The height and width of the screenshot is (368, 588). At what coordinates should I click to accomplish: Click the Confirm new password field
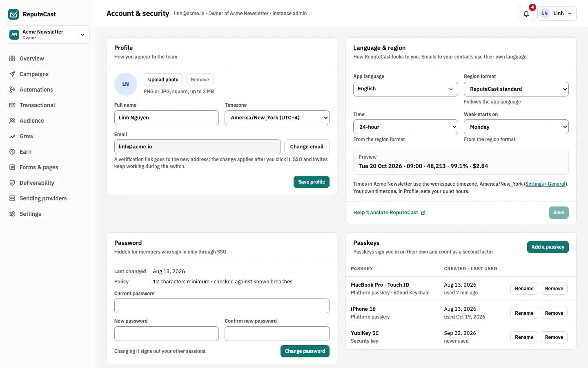point(277,334)
